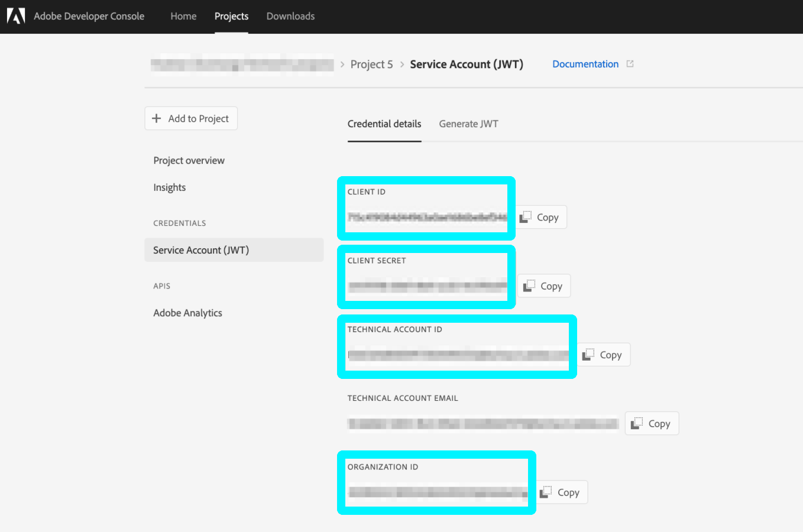Copy the Technical Account Email
Image resolution: width=803 pixels, height=532 pixels.
pos(652,423)
